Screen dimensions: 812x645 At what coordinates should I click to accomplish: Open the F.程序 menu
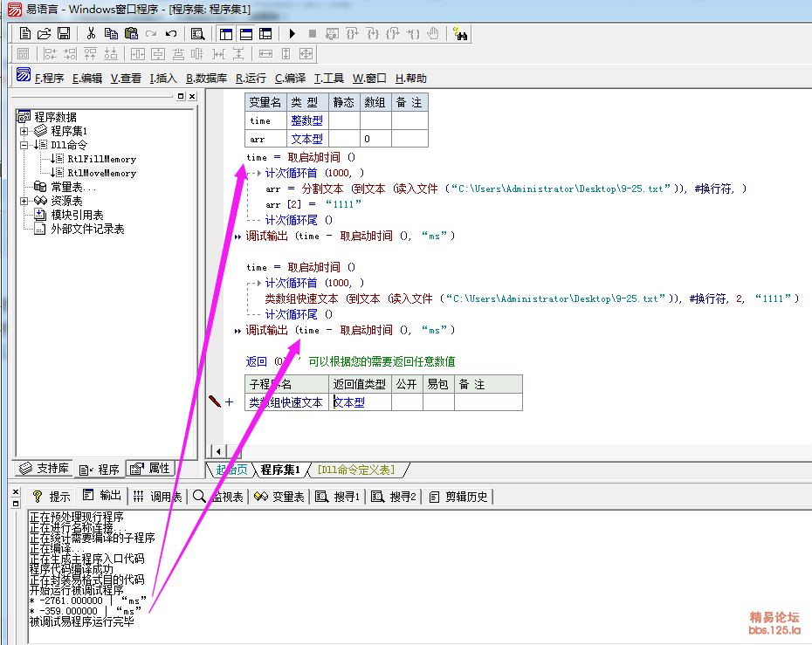pyautogui.click(x=49, y=79)
